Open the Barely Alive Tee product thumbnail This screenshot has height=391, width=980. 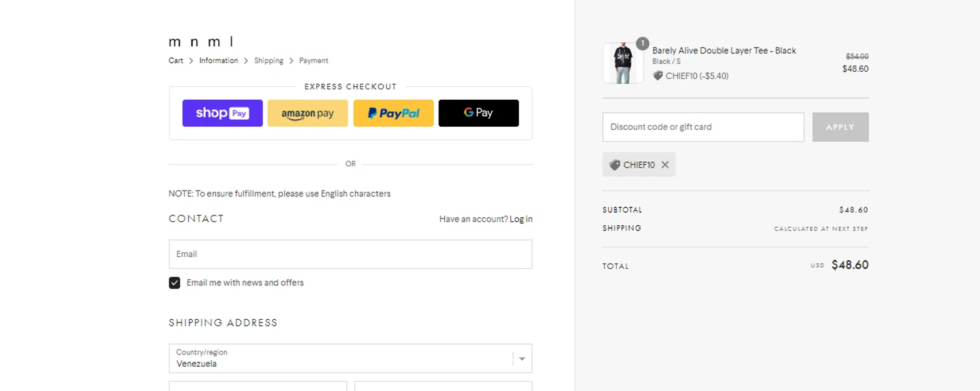[623, 64]
